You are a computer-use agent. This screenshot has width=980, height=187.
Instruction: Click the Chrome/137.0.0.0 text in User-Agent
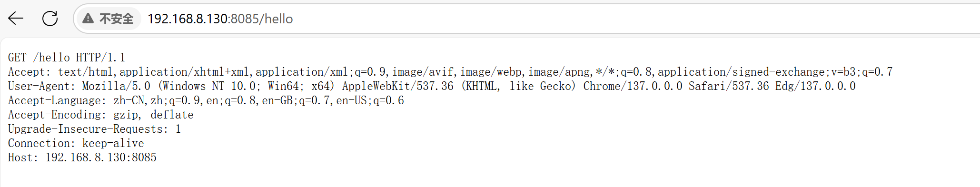633,86
